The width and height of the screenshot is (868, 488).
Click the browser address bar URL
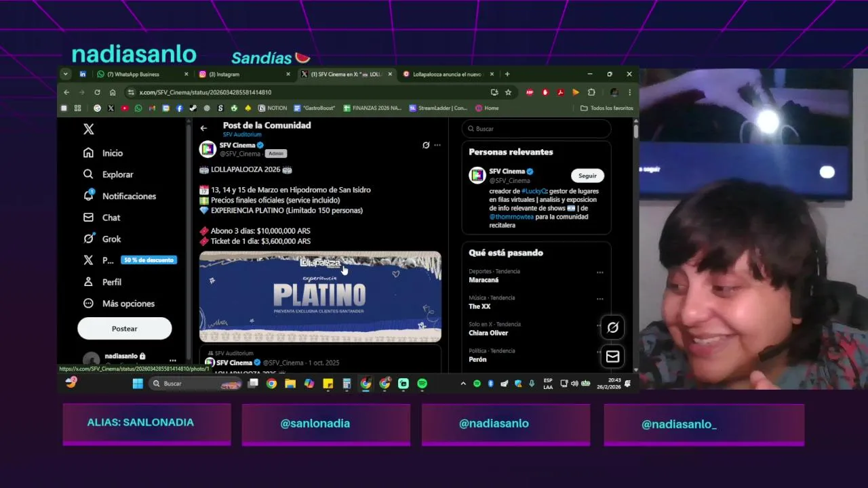[205, 92]
